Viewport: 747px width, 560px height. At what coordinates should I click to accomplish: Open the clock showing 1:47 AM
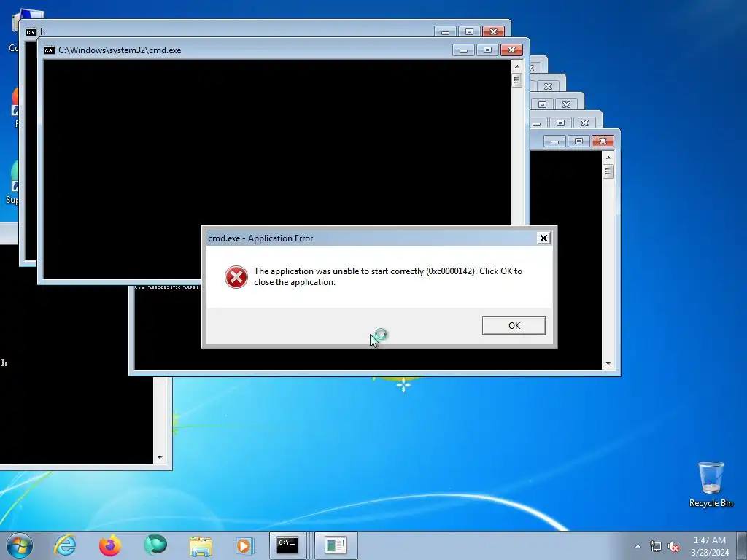710,546
